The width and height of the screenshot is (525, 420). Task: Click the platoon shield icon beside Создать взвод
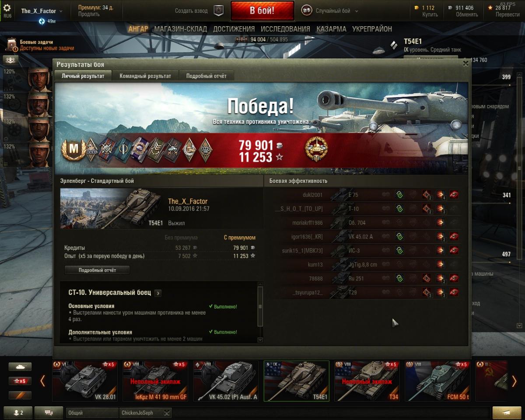219,11
